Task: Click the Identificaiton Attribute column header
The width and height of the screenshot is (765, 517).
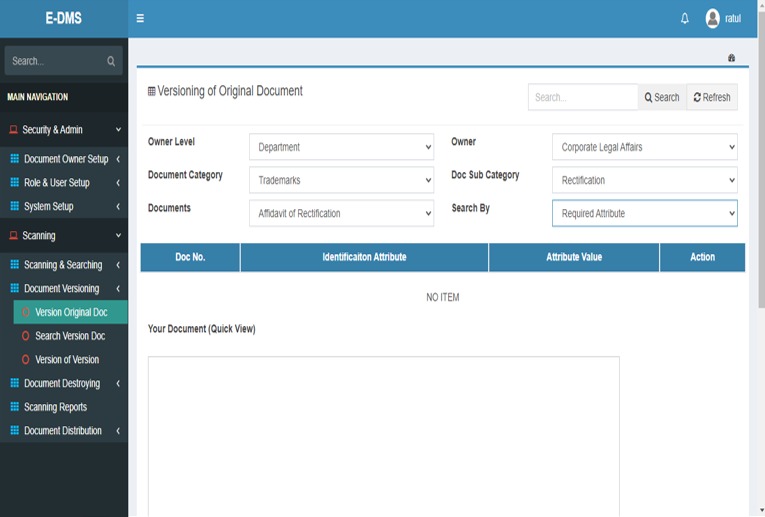Action: [x=364, y=257]
